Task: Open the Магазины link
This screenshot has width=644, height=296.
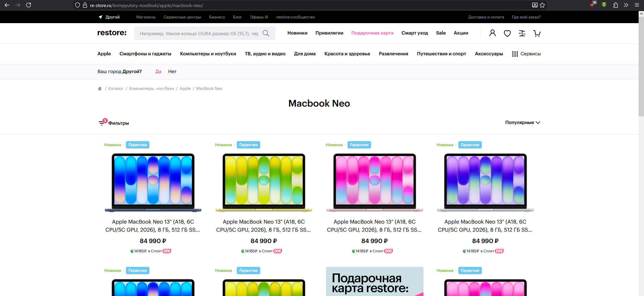Action: point(146,17)
